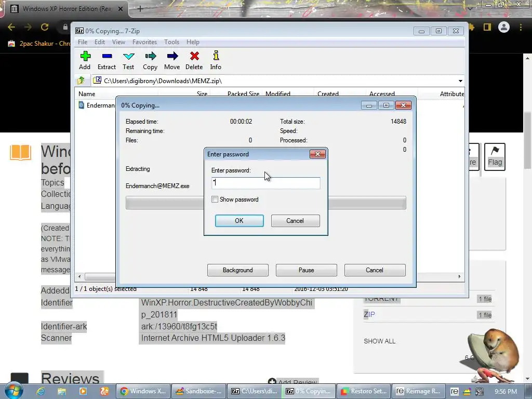Sort by Created column header
Screen dimensions: 532x399
(x=340, y=94)
